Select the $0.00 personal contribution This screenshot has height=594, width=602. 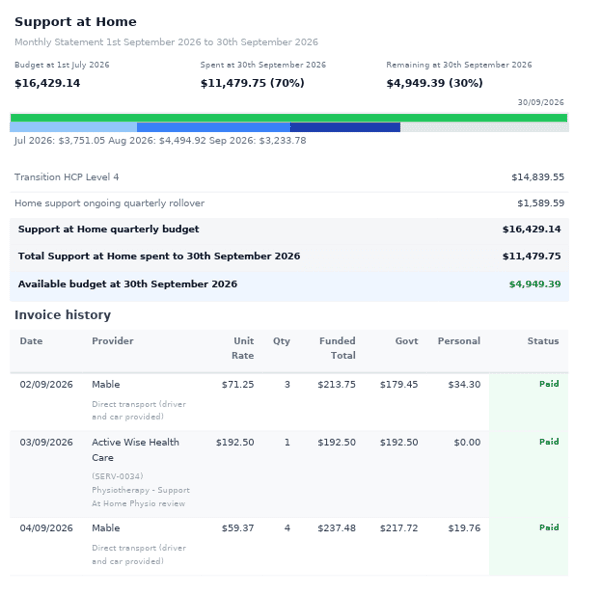click(467, 442)
